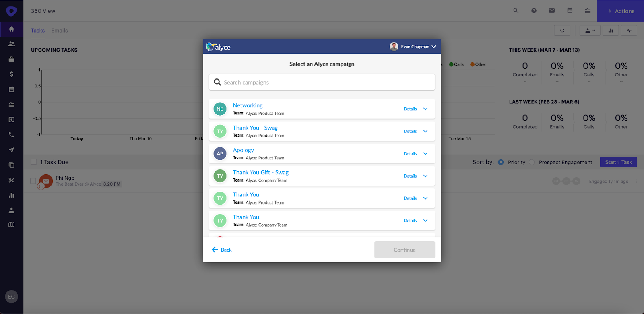The height and width of the screenshot is (314, 644).
Task: Toggle the 1 Task Due checkbox
Action: (x=34, y=162)
